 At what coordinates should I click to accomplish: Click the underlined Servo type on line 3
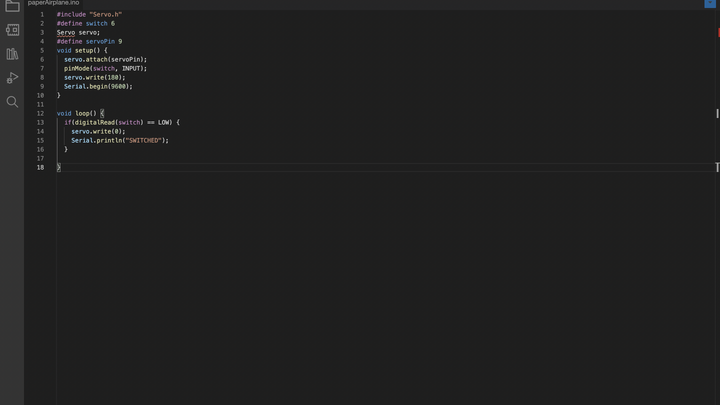coord(65,33)
